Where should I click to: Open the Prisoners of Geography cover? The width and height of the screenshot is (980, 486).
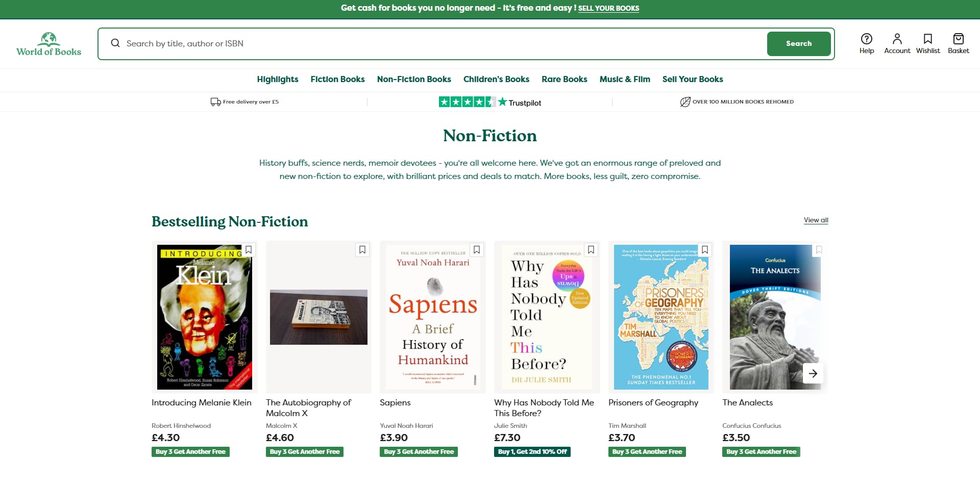coord(661,317)
